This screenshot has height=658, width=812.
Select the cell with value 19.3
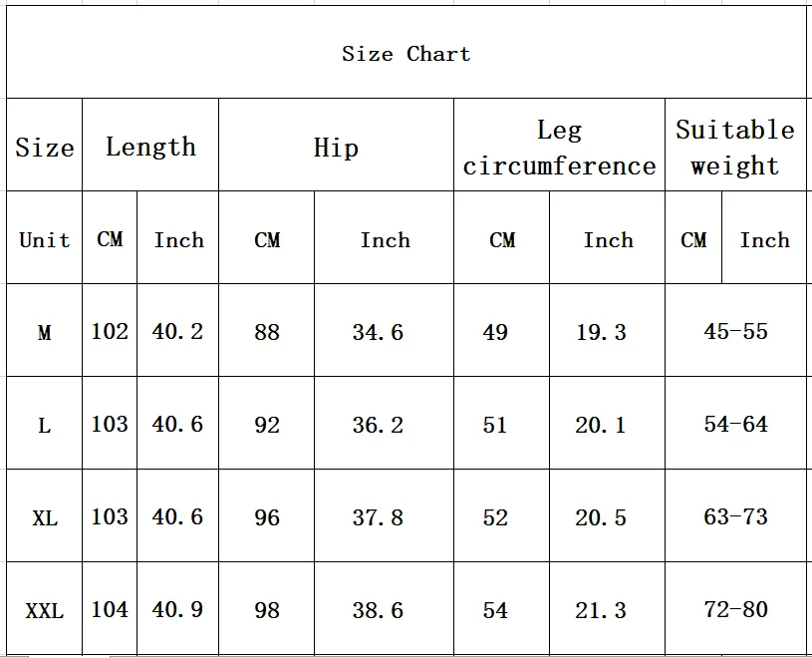click(x=607, y=330)
